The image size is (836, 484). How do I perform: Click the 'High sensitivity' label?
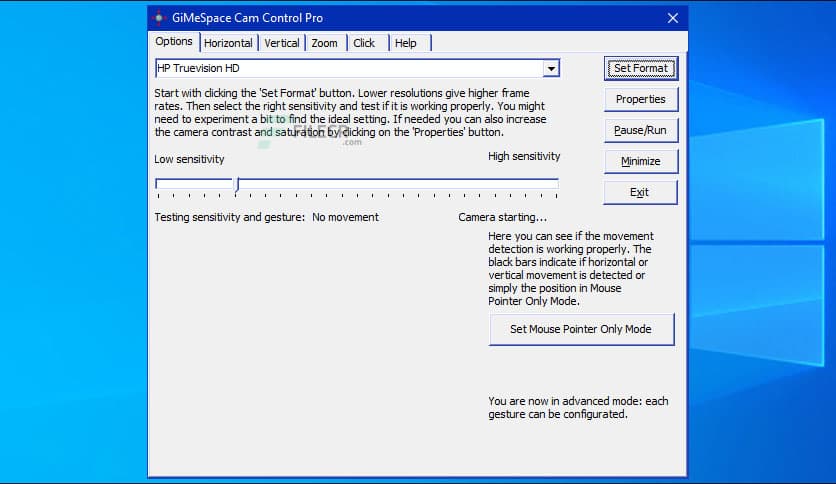point(524,156)
